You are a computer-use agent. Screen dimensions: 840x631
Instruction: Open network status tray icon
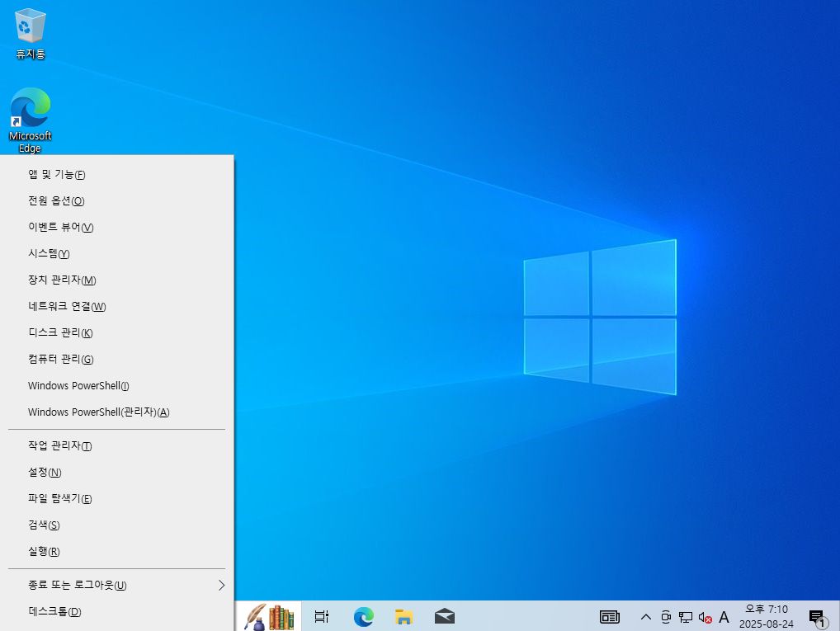[686, 617]
